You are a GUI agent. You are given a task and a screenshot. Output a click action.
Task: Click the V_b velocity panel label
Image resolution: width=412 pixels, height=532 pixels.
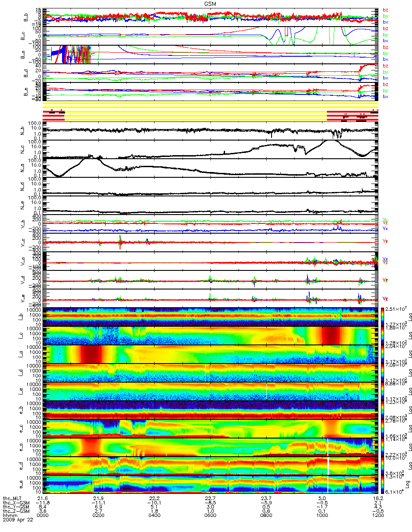click(22, 224)
